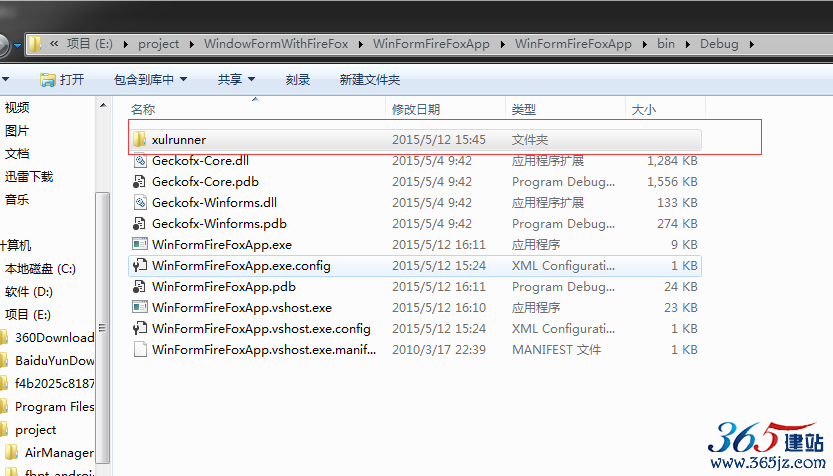This screenshot has width=833, height=476.
Task: Navigate to bin breadcrumb
Action: pyautogui.click(x=666, y=44)
